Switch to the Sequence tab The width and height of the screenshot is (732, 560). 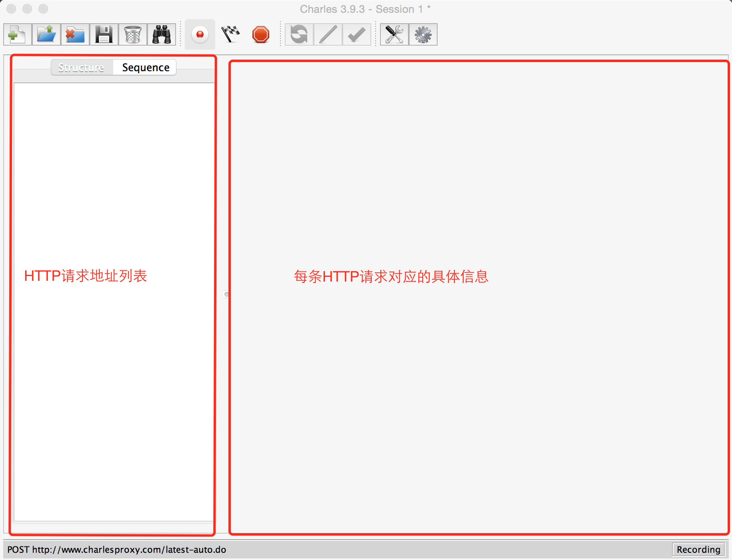[145, 68]
